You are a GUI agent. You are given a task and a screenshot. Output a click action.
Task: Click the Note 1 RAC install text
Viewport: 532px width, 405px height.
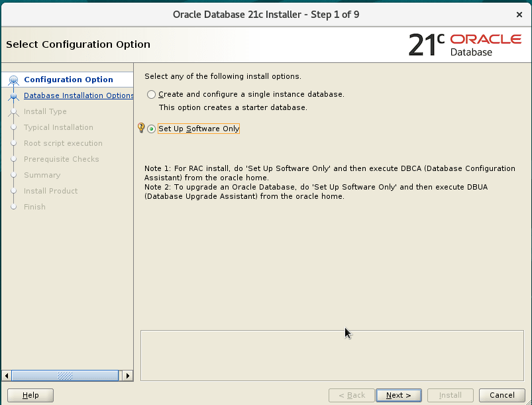coord(330,173)
